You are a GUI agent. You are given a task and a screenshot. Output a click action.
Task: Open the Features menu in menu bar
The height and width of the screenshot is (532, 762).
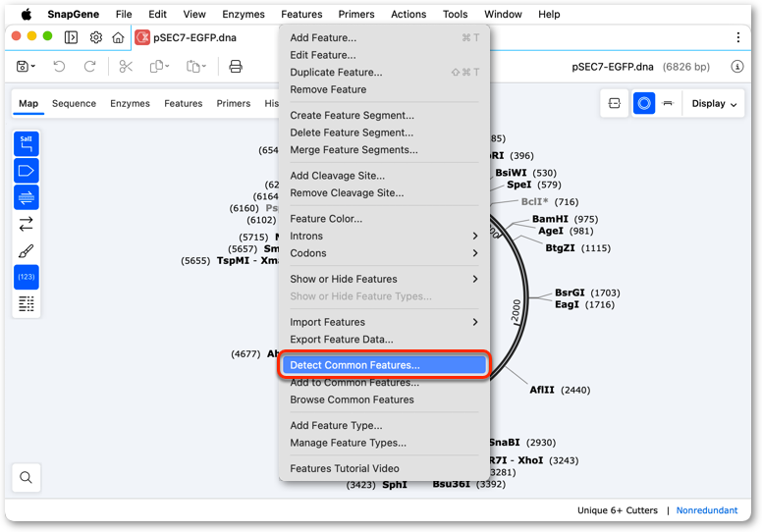pyautogui.click(x=301, y=14)
